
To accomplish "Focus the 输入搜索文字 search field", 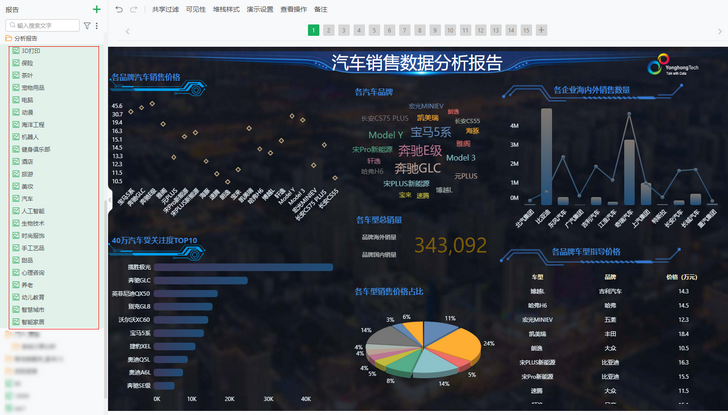I will pos(43,26).
